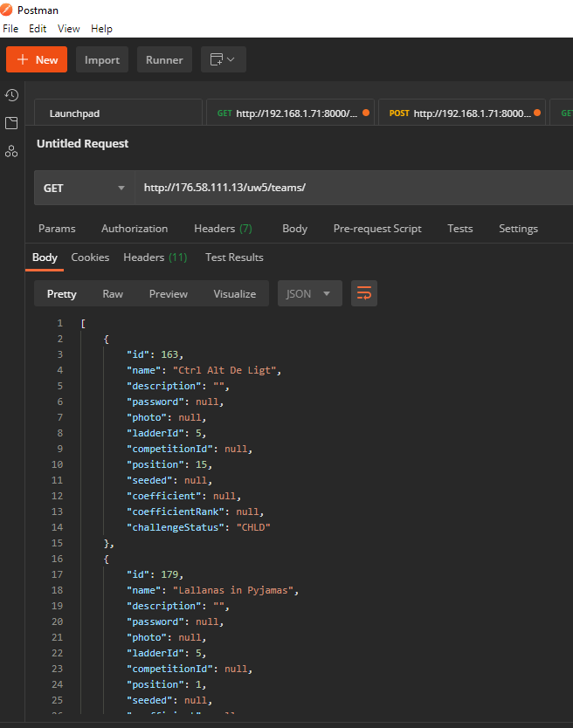Click the "Ctrl Alt De Ligt" name value
Viewport: 573px width, 728px height.
coord(225,370)
